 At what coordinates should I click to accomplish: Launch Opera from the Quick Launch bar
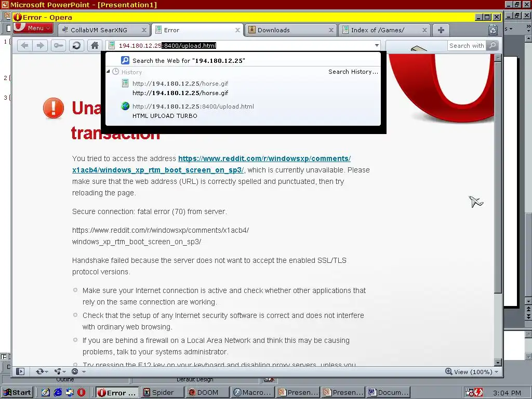tap(82, 393)
